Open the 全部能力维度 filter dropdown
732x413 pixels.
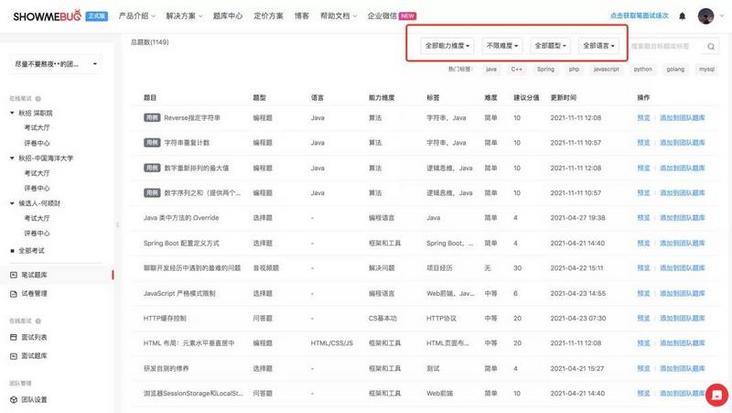447,46
